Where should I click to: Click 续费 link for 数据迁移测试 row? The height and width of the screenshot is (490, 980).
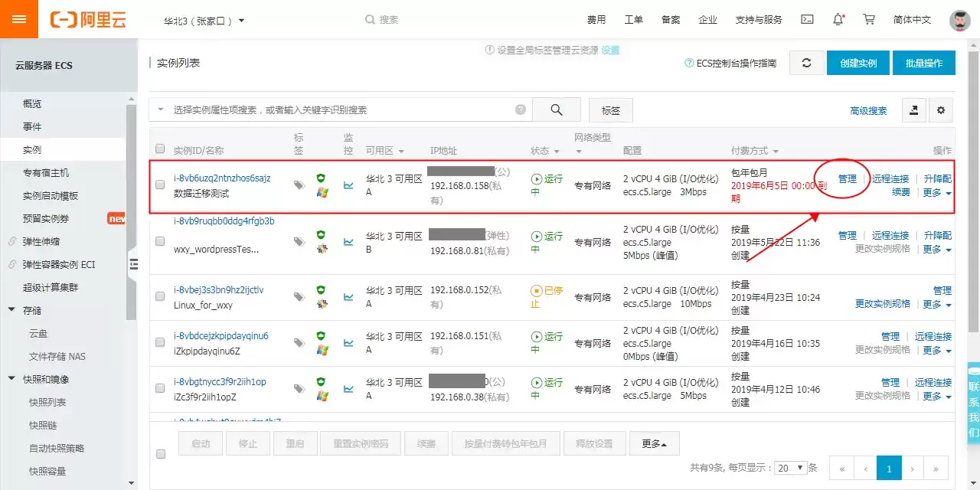(901, 192)
